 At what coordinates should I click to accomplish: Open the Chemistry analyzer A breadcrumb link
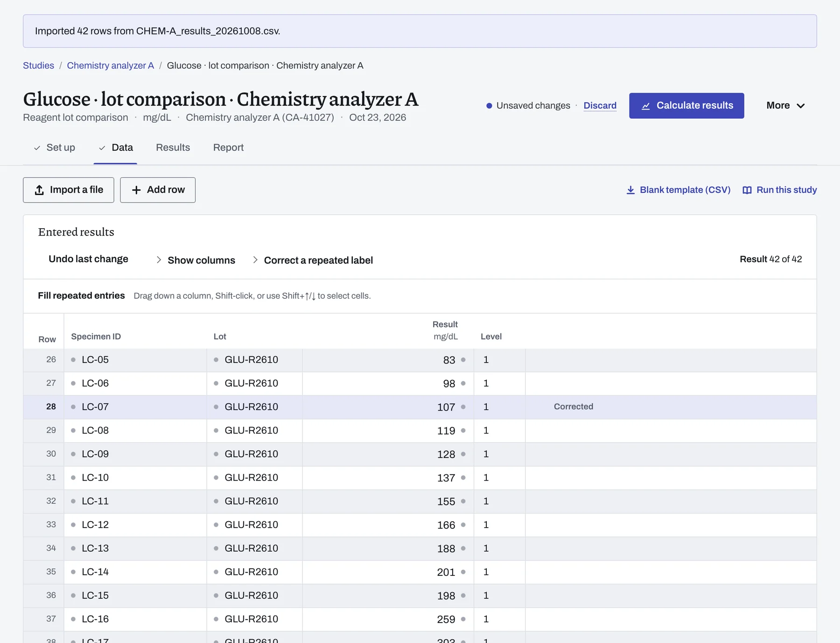(x=111, y=65)
